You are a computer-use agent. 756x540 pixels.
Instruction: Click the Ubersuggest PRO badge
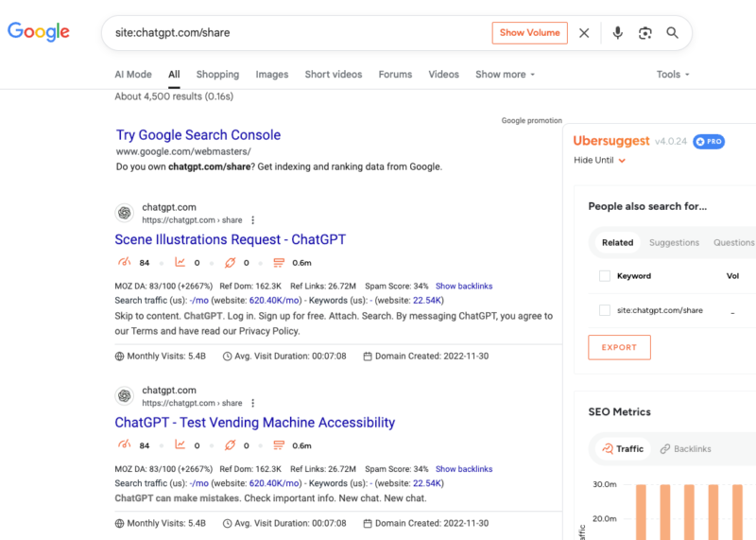(x=709, y=141)
